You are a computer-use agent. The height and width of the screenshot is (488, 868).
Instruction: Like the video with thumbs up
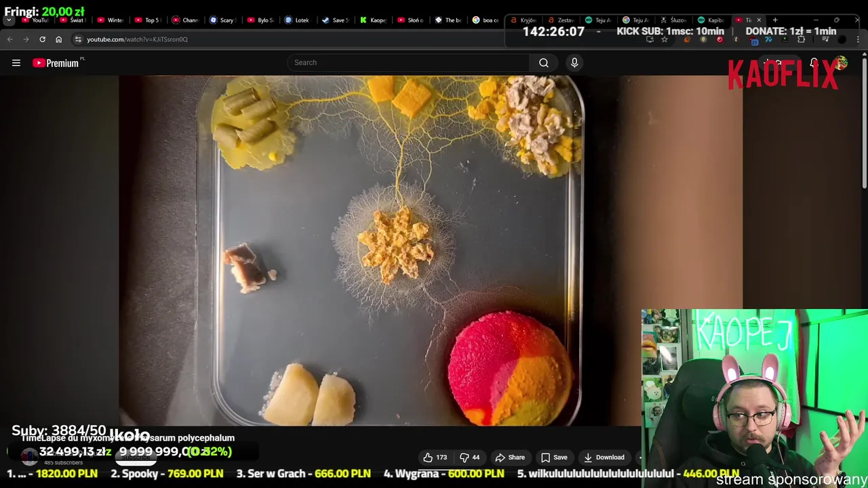click(x=435, y=457)
